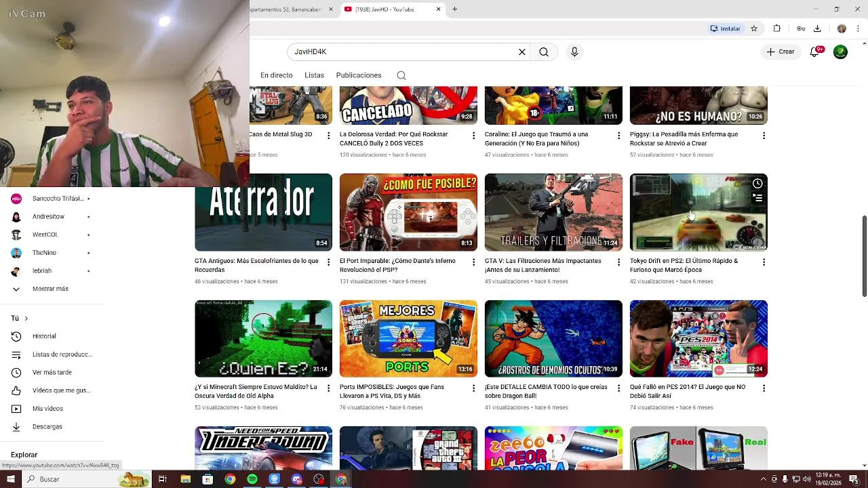
Task: Open Videos que me gustan sidebar item
Action: (x=51, y=390)
